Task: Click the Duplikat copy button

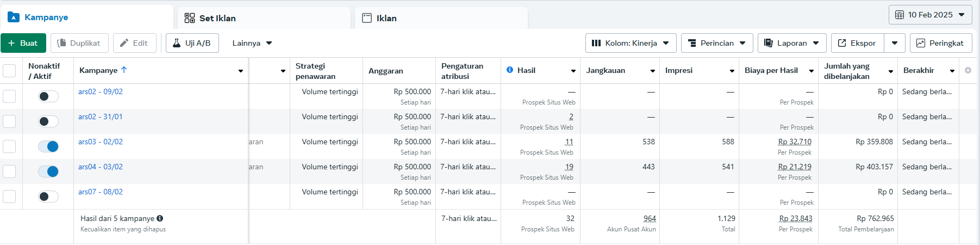Action: pos(79,43)
